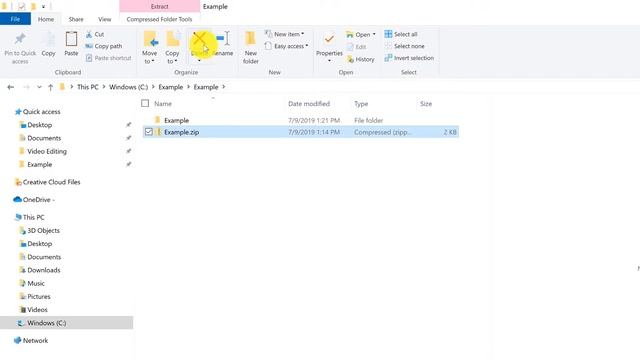
Task: Click Select none
Action: point(404,46)
